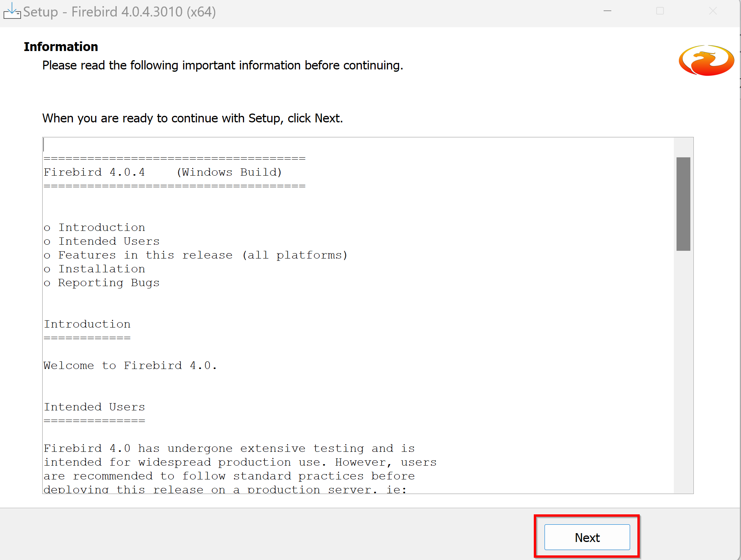Minimize the Setup window

pos(607,11)
